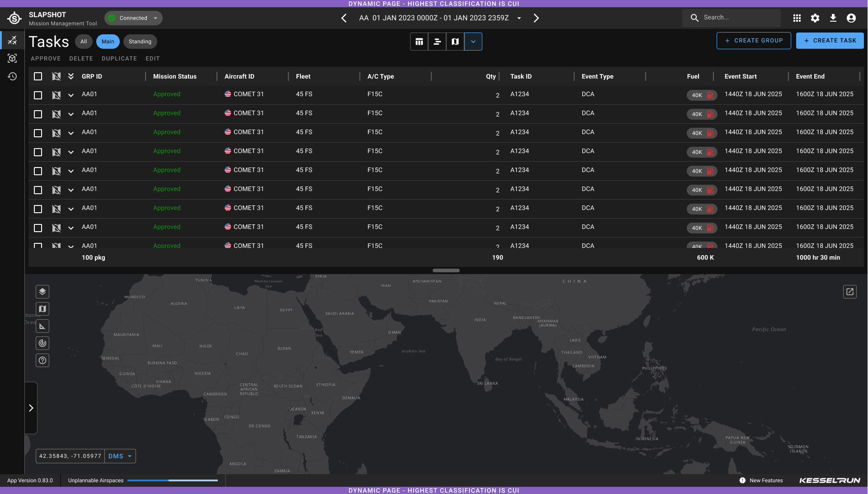Check the first AA01 row checkbox
This screenshot has height=494, width=868.
click(38, 95)
